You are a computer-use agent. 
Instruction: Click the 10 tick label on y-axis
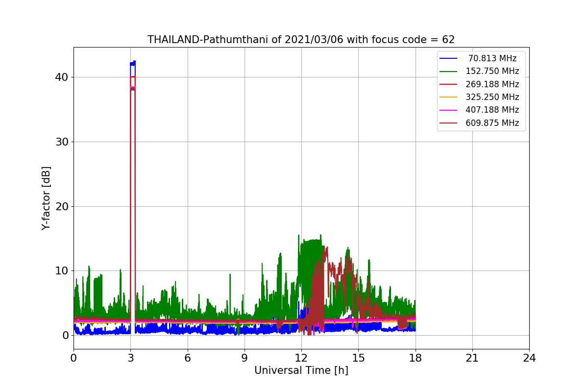62,271
